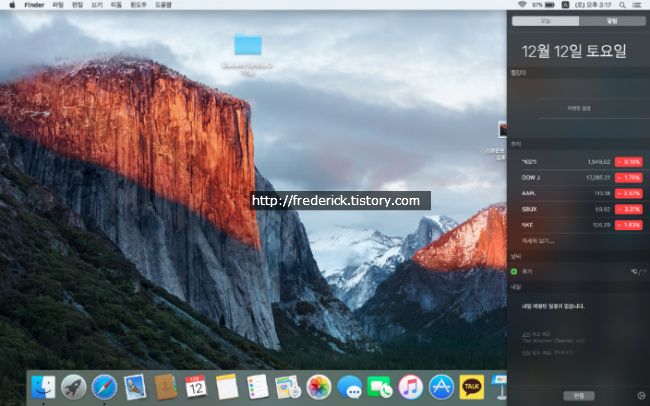Open Contacts book icon in Dock

click(x=165, y=387)
